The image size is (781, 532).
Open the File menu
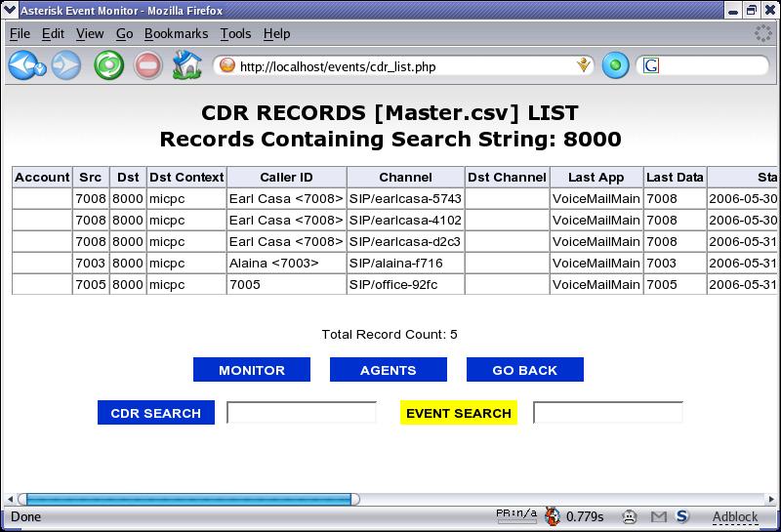[20, 33]
